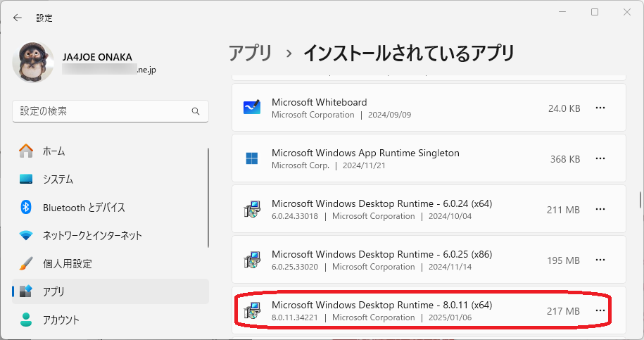
Task: Click the sidebar navigation scrollbar
Action: pos(208,198)
